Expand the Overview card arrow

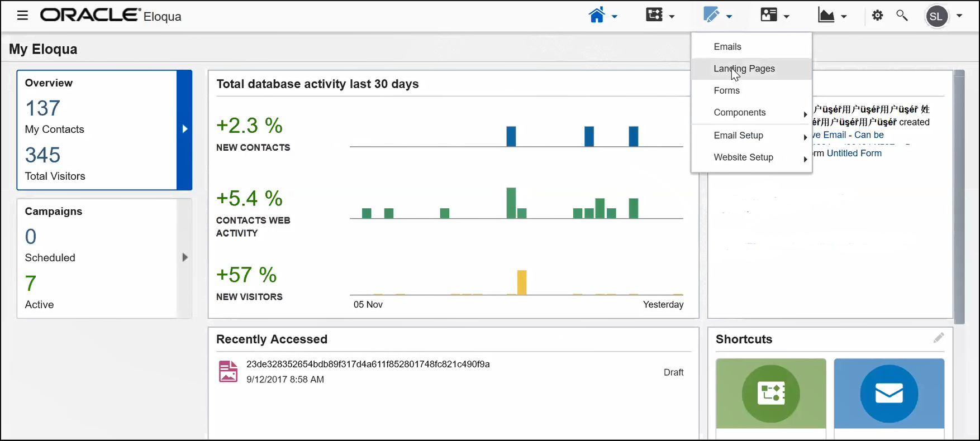[185, 129]
